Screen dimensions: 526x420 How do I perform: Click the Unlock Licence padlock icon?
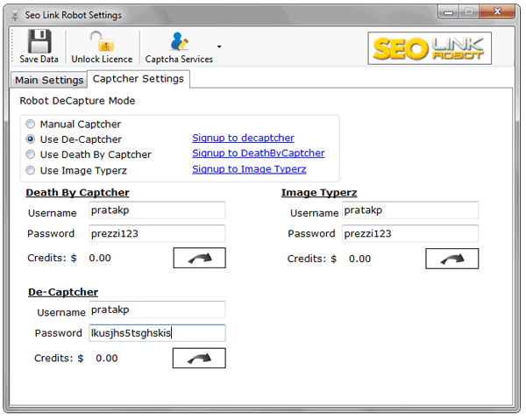102,41
